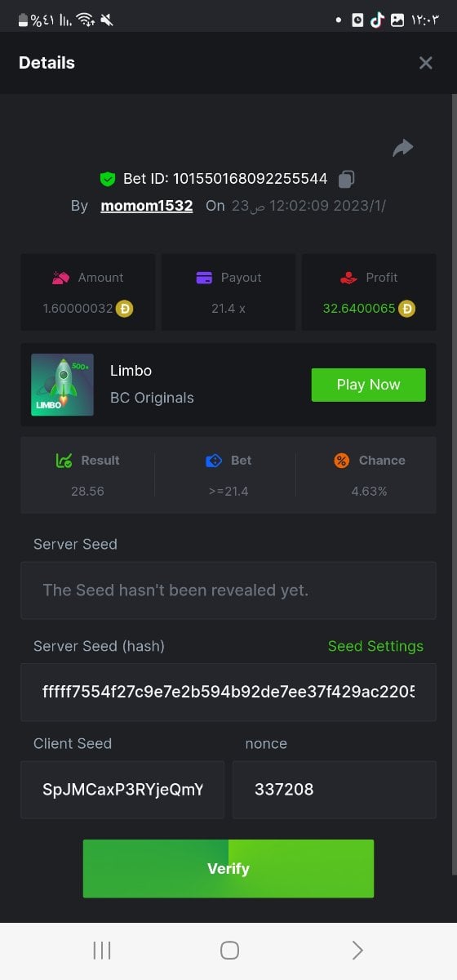Click the Verify button
The width and height of the screenshot is (457, 980).
(228, 869)
